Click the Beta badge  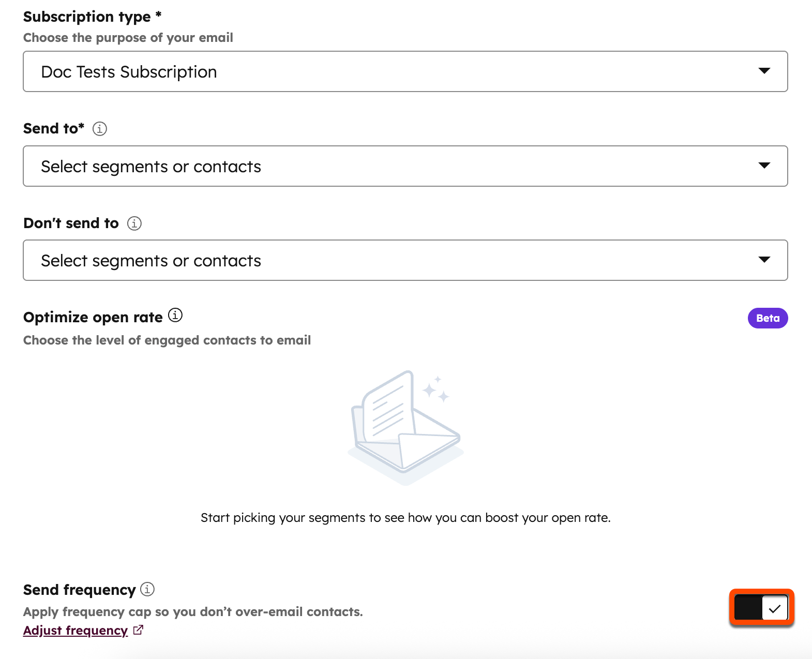[x=768, y=318]
